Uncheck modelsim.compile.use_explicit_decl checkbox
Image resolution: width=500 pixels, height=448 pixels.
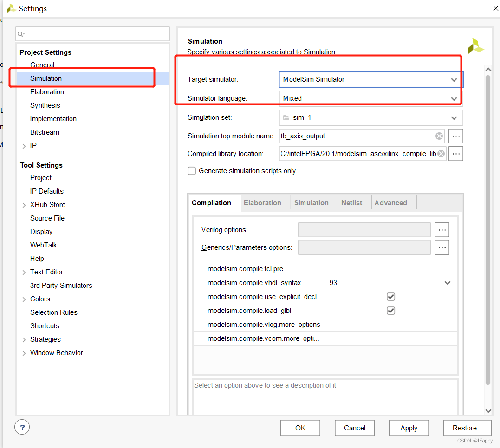point(390,297)
